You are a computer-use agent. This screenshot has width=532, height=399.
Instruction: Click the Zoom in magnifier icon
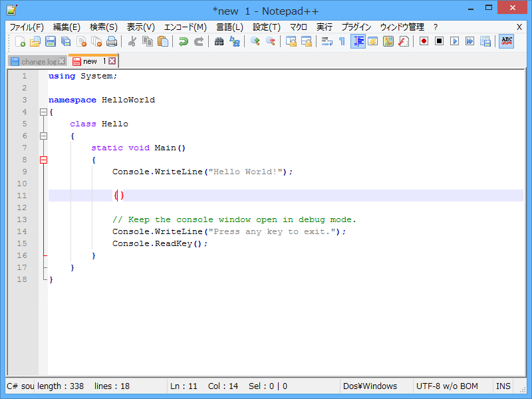(x=255, y=41)
